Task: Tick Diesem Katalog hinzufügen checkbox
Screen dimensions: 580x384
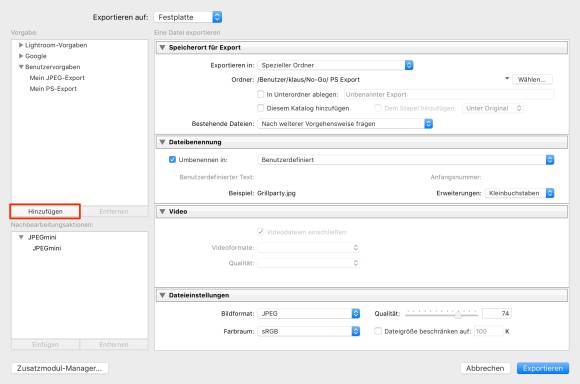Action: 260,108
